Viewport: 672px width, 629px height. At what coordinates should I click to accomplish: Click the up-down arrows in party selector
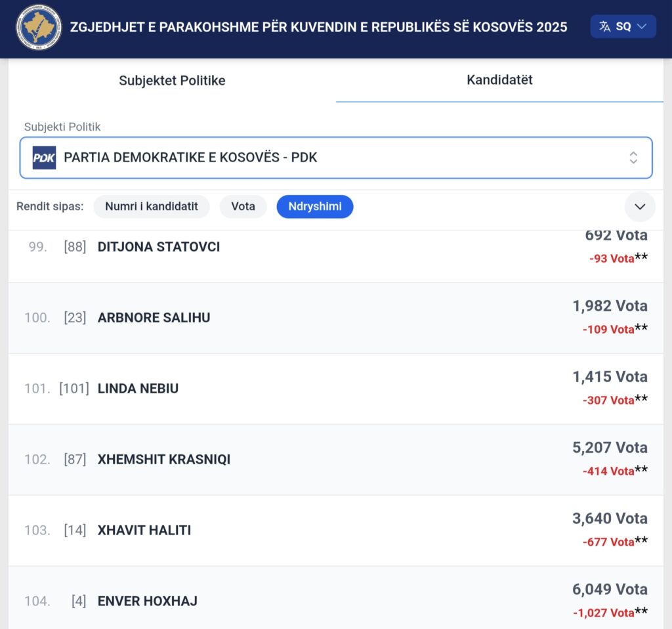(633, 158)
